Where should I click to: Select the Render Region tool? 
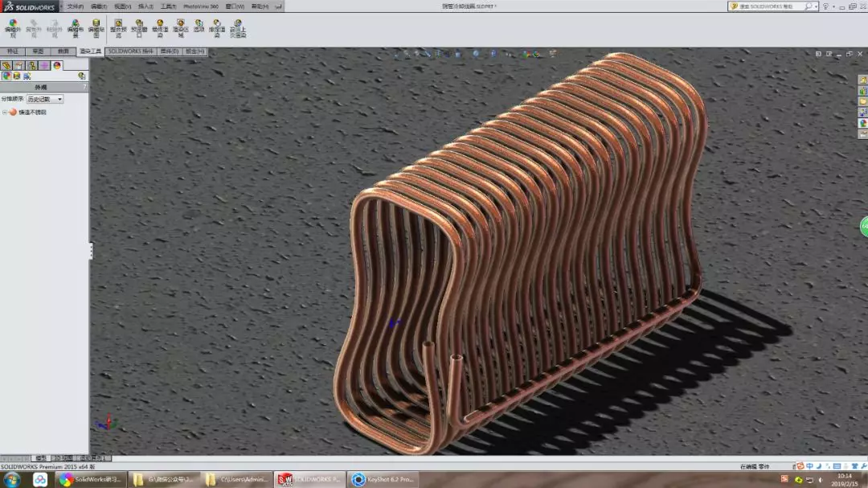coord(181,28)
